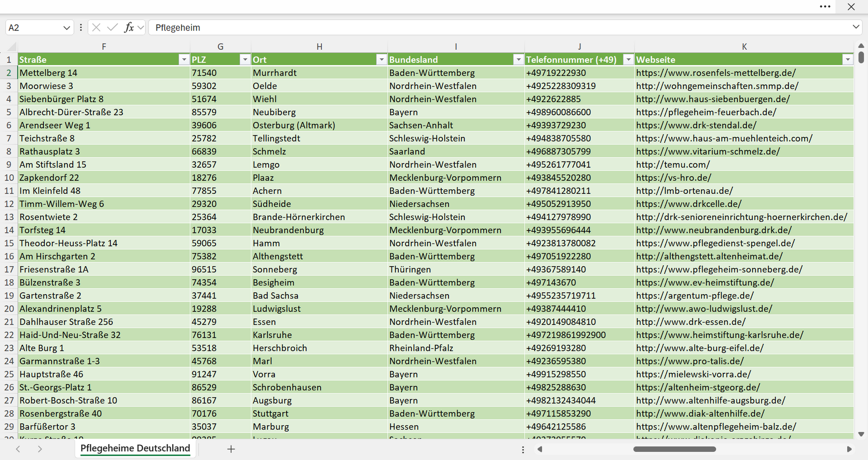Go to previous sheet with left arrow

click(18, 449)
